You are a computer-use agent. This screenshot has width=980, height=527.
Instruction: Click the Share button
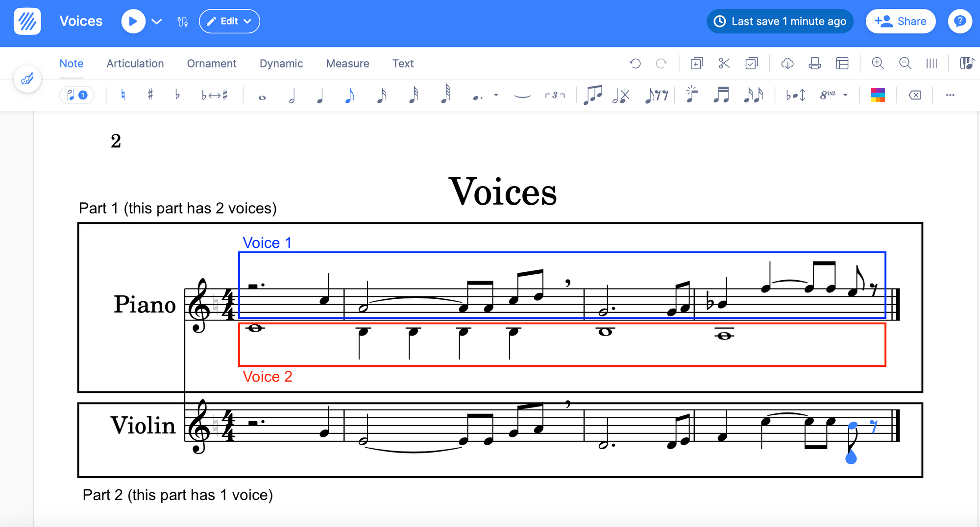tap(901, 22)
